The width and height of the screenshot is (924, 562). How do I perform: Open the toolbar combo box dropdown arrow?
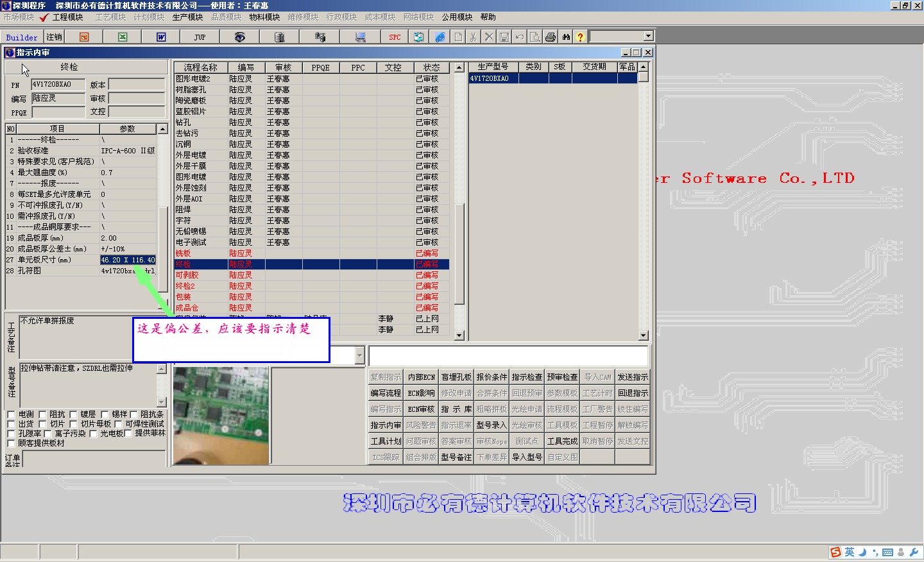648,37
